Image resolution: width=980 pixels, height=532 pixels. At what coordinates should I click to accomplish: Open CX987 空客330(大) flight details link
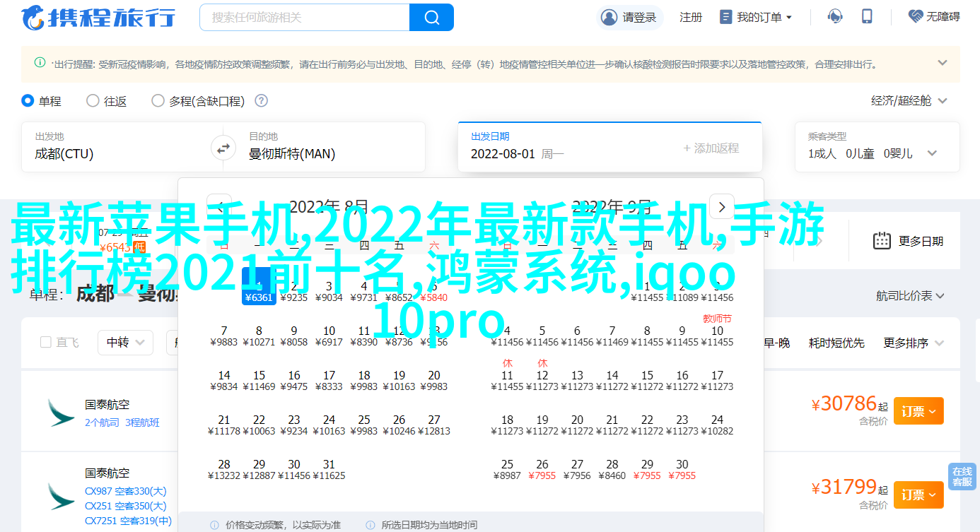coord(126,491)
